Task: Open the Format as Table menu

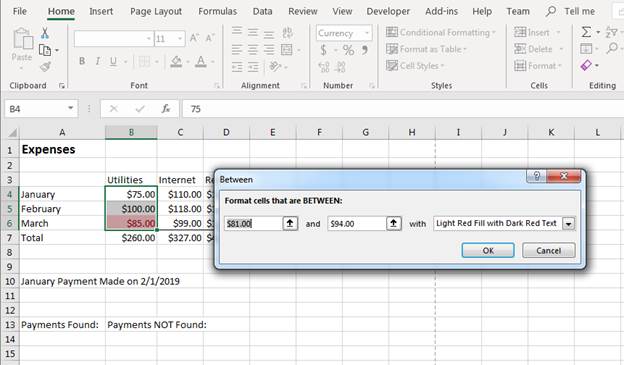Action: click(426, 49)
